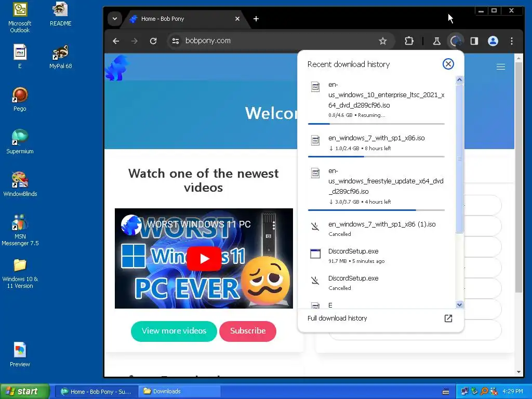Toggle the downloads toolbar button
Image resolution: width=532 pixels, height=399 pixels.
tap(455, 41)
